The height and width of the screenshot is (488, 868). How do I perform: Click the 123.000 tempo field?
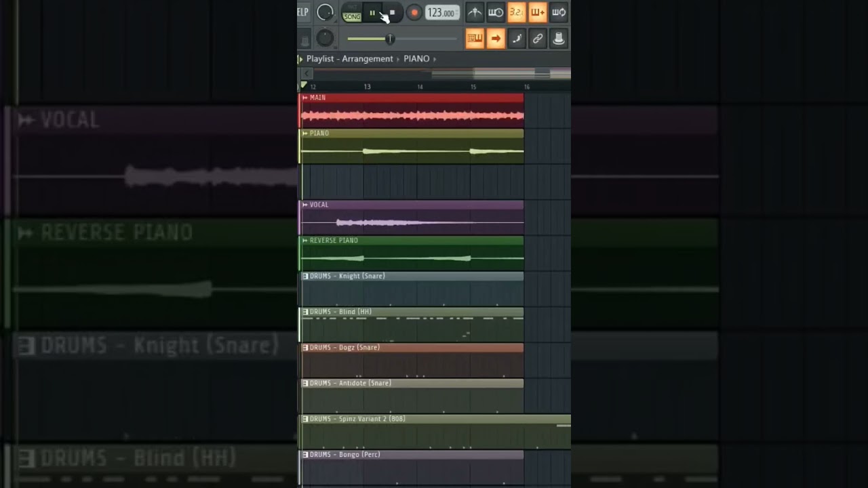pos(441,13)
